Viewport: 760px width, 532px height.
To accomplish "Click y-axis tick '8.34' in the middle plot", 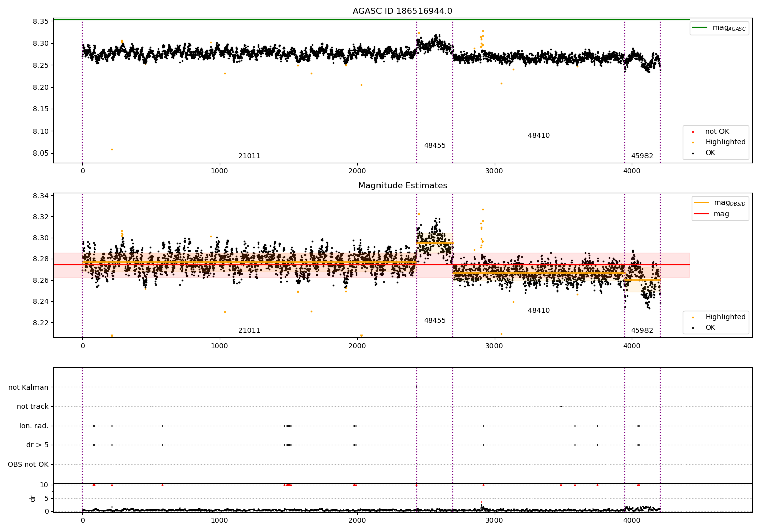I will tap(41, 196).
